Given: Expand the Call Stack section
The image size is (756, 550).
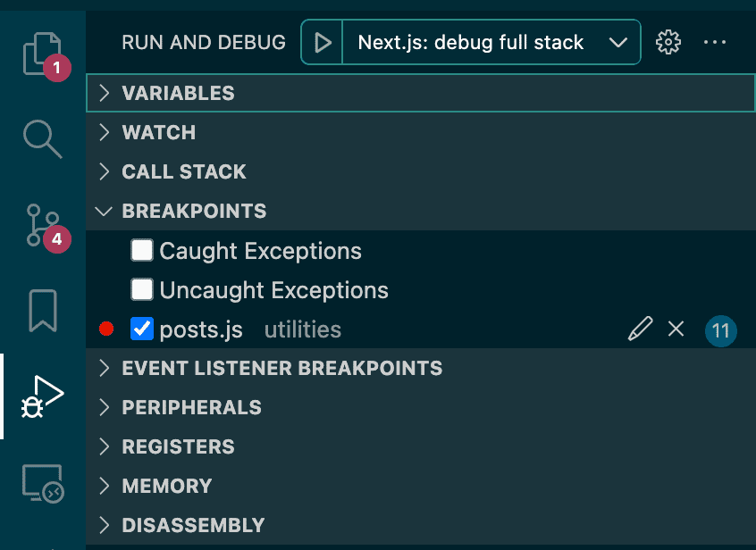Looking at the screenshot, I should [x=183, y=171].
